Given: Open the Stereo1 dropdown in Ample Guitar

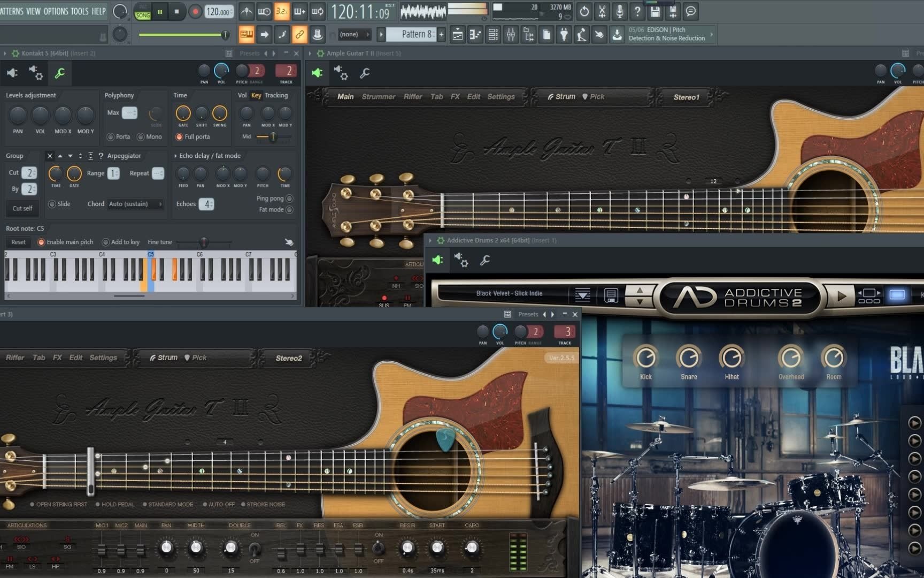Looking at the screenshot, I should [686, 97].
